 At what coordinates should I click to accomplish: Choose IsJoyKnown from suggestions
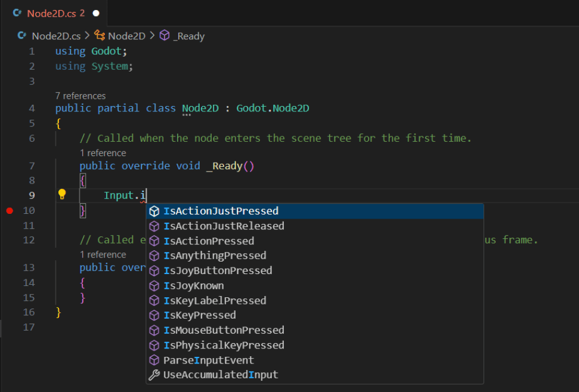(x=315, y=286)
